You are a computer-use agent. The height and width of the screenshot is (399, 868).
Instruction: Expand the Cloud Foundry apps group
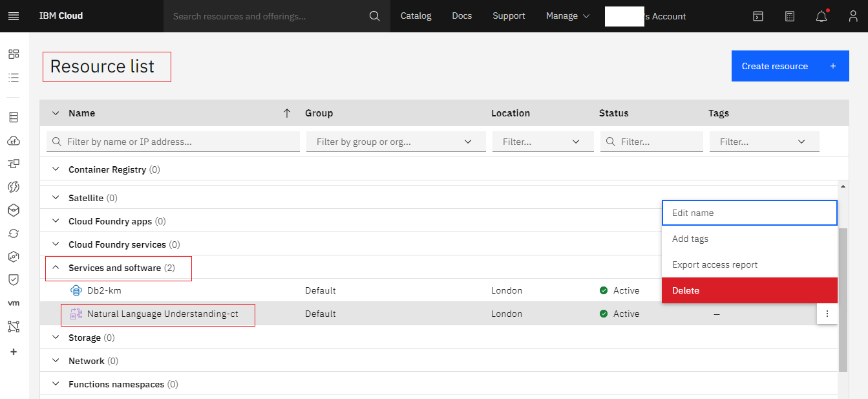click(x=56, y=221)
